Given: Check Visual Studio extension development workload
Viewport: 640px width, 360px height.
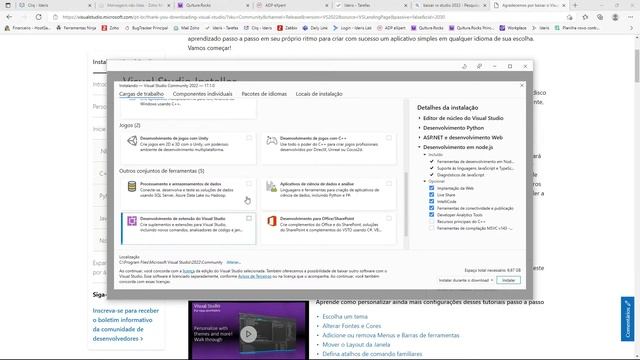Looking at the screenshot, I should point(249,218).
